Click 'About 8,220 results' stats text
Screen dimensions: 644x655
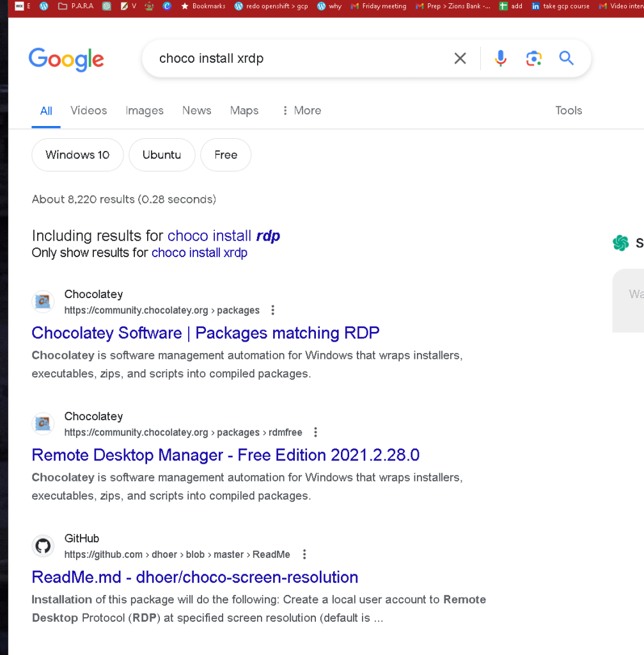[x=124, y=200]
